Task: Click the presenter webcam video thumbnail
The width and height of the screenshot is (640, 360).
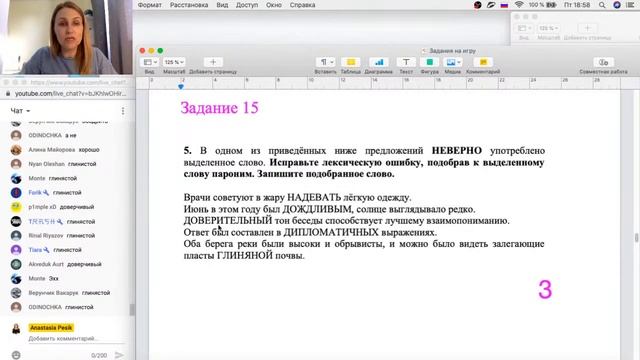Action: [x=66, y=37]
